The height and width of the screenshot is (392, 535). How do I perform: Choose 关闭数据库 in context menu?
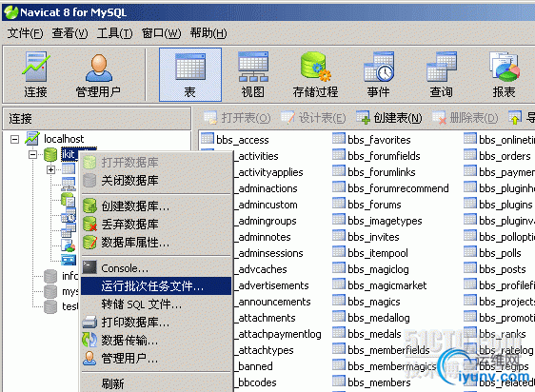[156, 180]
